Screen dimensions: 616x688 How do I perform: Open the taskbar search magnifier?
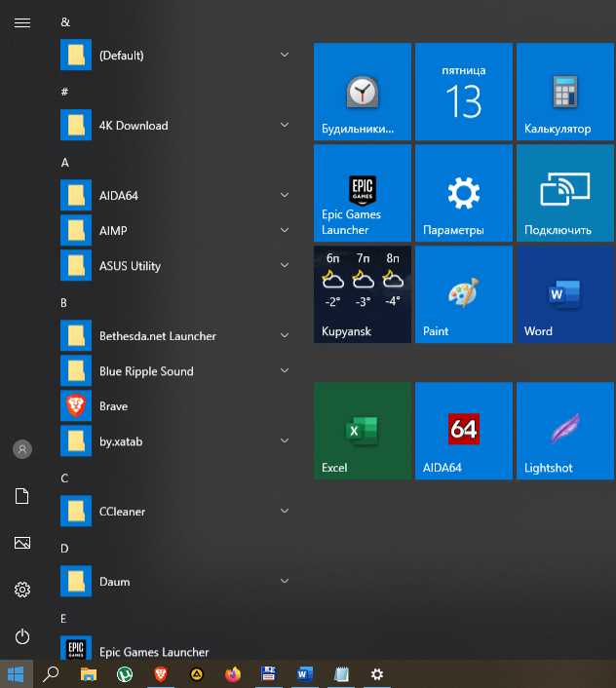pyautogui.click(x=51, y=674)
